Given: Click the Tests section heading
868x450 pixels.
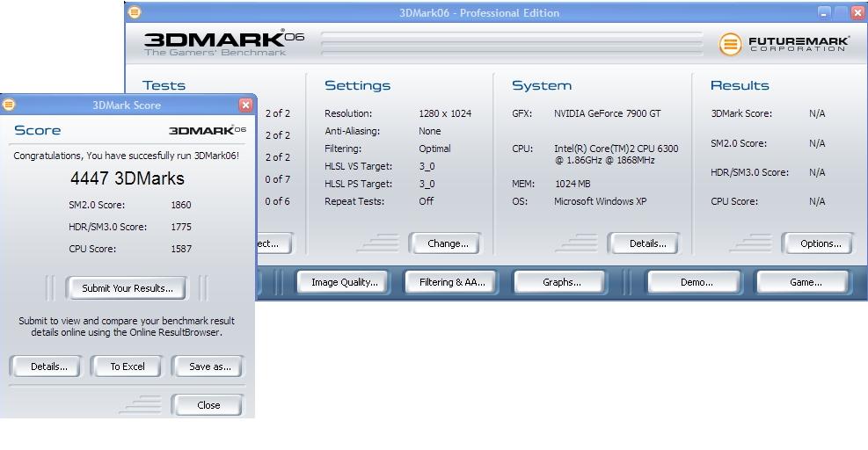Looking at the screenshot, I should [164, 85].
